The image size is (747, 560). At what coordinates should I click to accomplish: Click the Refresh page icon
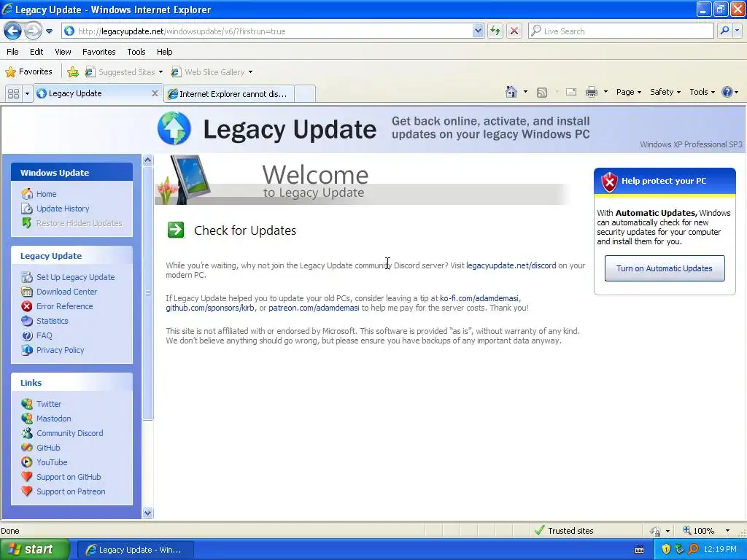click(x=495, y=31)
